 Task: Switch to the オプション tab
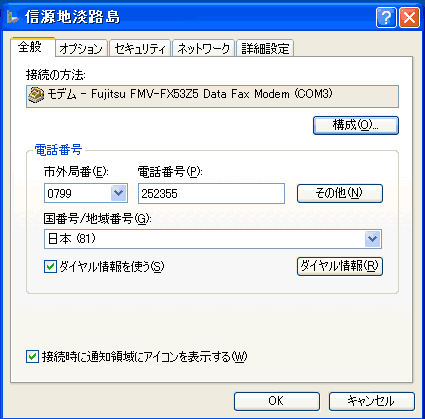pos(81,49)
